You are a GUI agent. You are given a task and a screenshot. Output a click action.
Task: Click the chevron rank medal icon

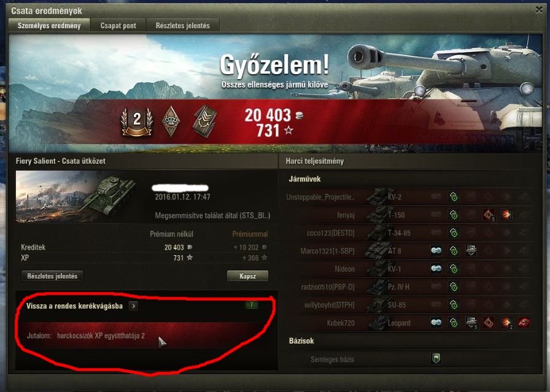click(x=204, y=121)
